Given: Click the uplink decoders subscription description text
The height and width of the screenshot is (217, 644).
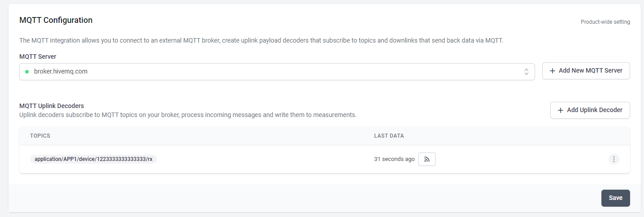Looking at the screenshot, I should (187, 115).
